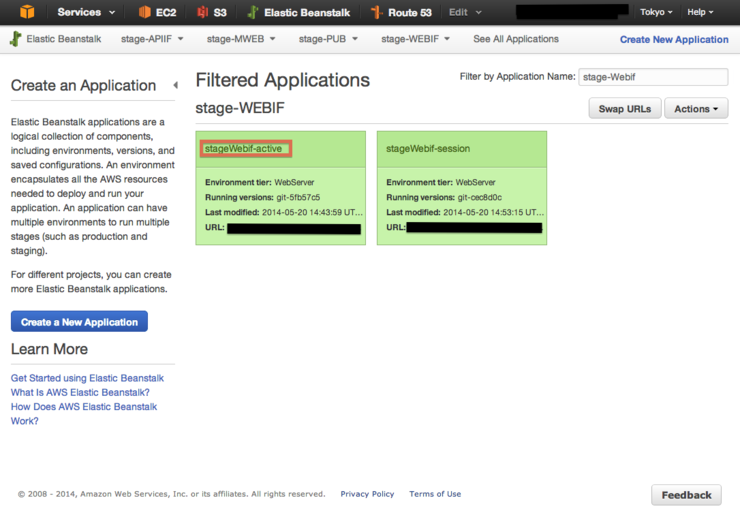
Task: Open the Privacy Policy link
Action: click(367, 494)
